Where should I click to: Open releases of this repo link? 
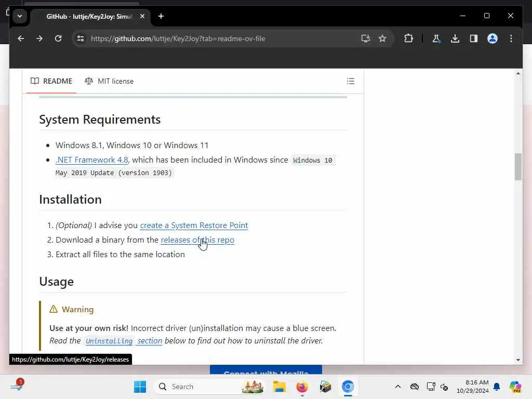pyautogui.click(x=197, y=240)
